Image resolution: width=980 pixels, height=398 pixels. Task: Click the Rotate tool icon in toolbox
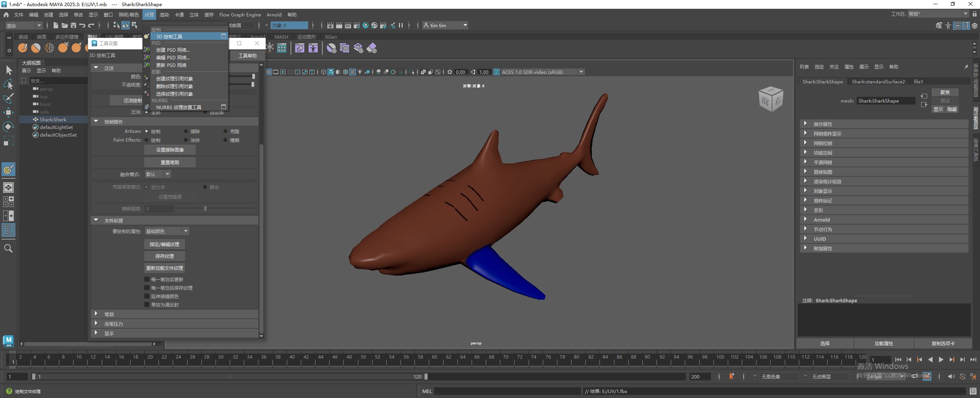tap(8, 126)
